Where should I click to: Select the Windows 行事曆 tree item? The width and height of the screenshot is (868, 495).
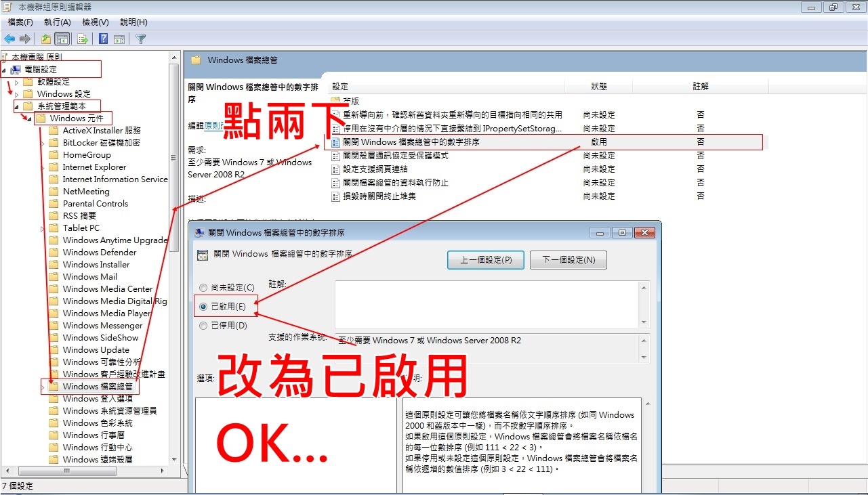tap(94, 435)
